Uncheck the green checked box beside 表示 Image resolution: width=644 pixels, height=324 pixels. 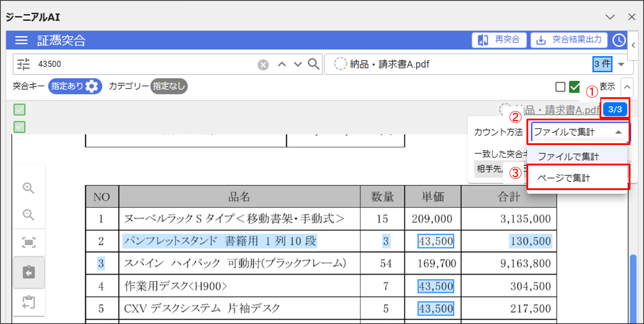pyautogui.click(x=574, y=87)
